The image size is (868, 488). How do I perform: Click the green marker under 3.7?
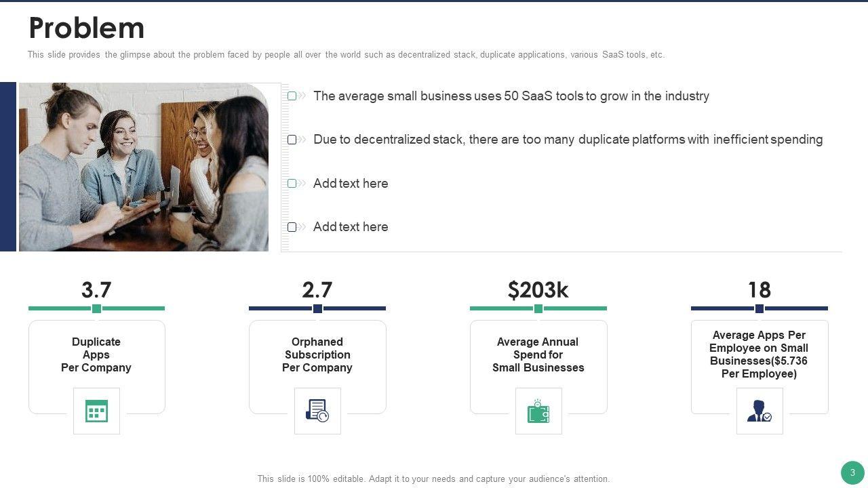[x=96, y=308]
